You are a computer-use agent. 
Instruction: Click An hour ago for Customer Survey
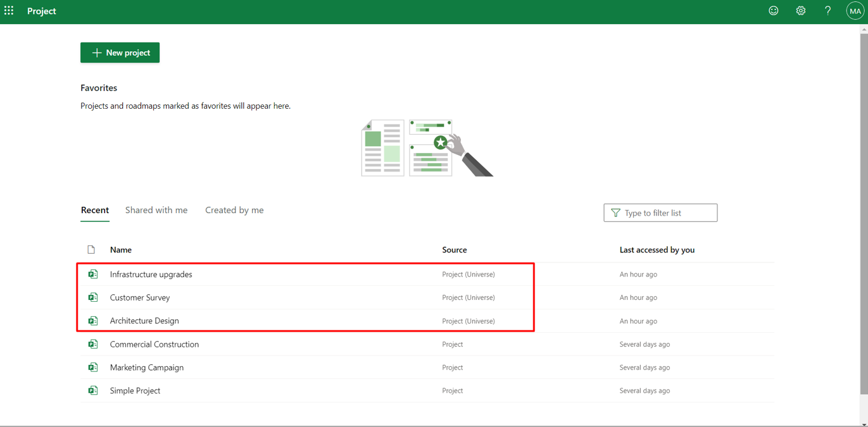click(638, 297)
